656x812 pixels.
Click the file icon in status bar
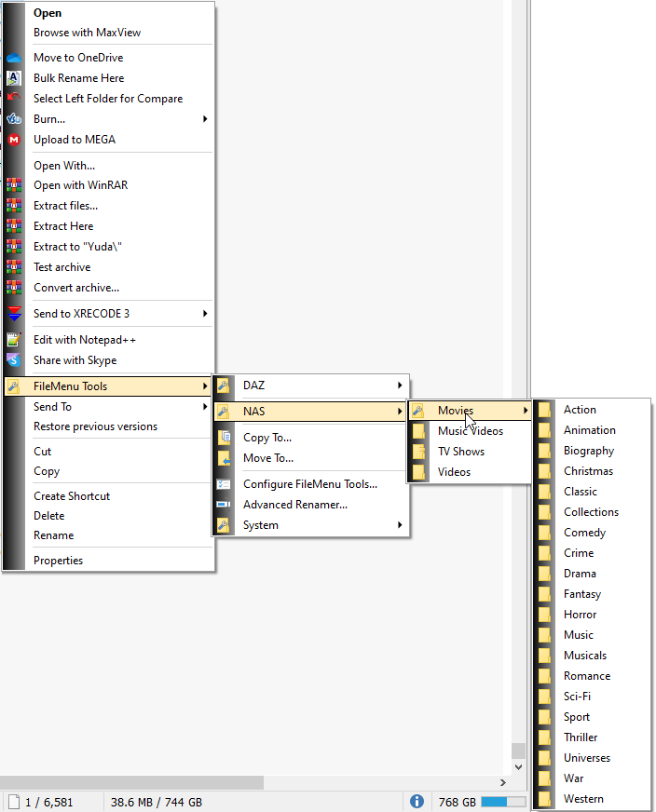[x=14, y=802]
